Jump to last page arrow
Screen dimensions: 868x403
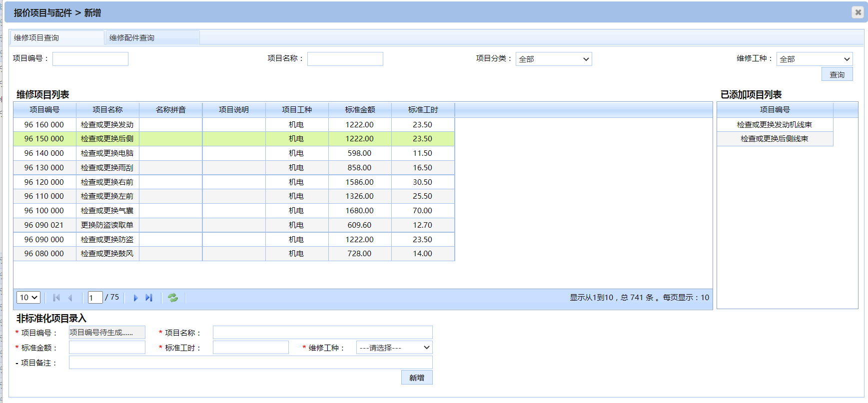tap(149, 298)
